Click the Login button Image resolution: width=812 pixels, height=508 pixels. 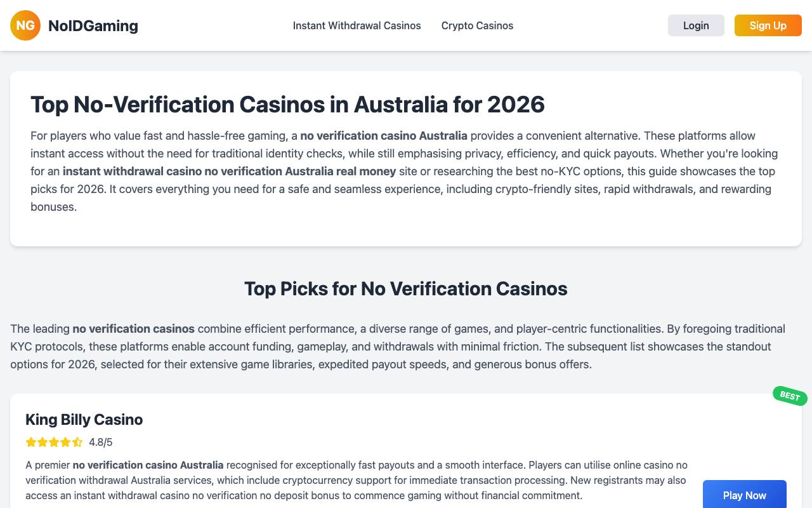tap(696, 25)
